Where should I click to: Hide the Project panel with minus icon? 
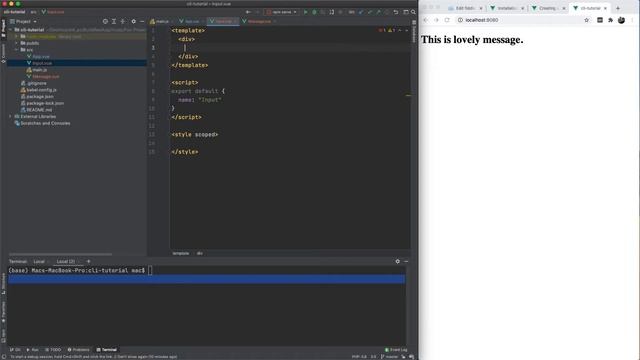pyautogui.click(x=142, y=21)
